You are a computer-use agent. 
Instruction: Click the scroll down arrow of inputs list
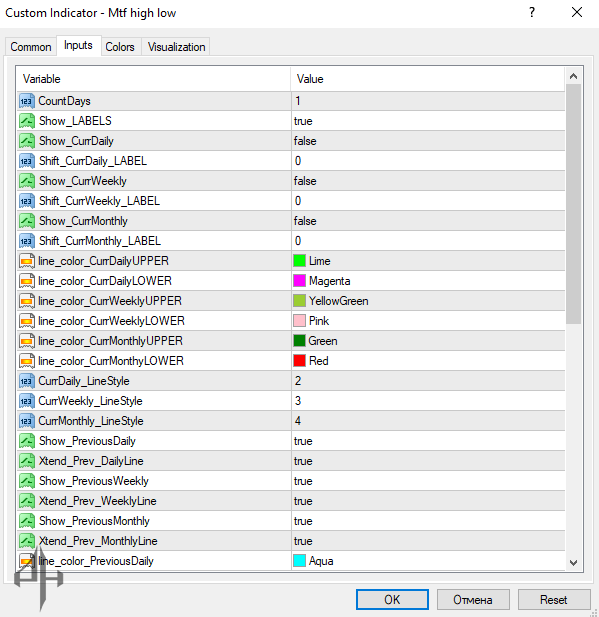click(573, 563)
